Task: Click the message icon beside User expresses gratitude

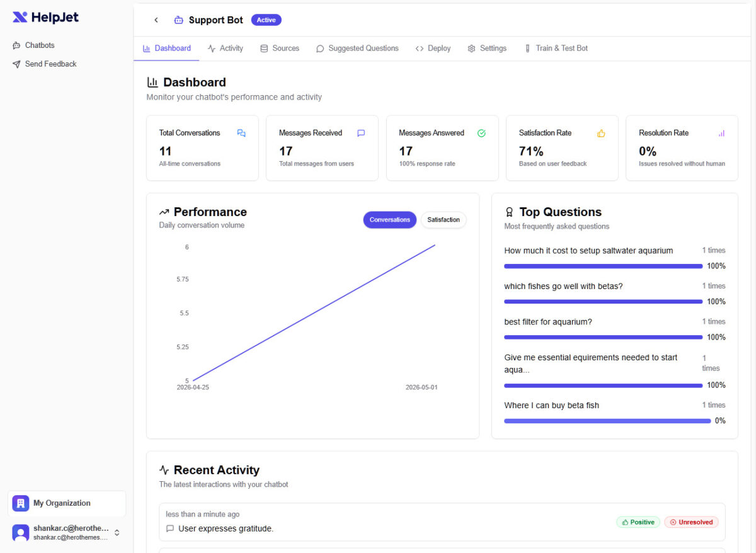Action: [170, 528]
